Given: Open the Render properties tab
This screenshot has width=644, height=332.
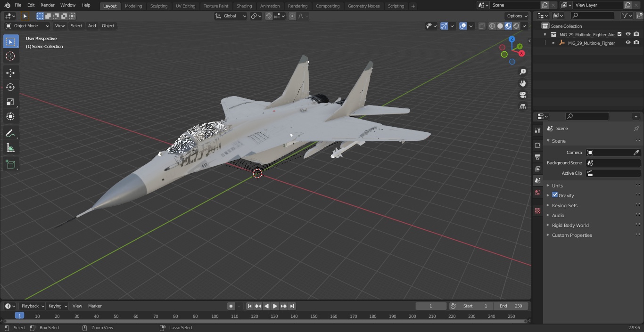Looking at the screenshot, I should pos(537,145).
